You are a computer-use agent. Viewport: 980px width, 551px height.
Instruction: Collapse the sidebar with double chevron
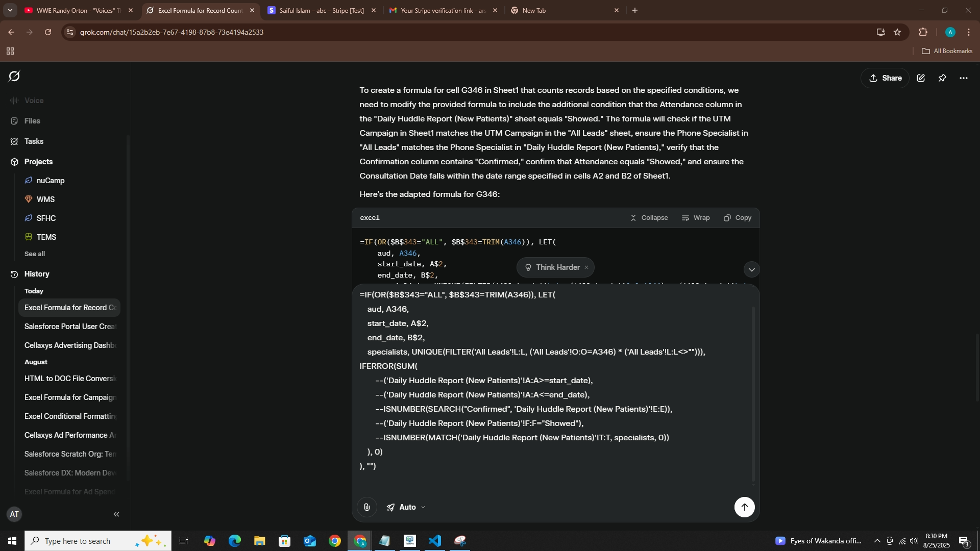click(x=116, y=514)
